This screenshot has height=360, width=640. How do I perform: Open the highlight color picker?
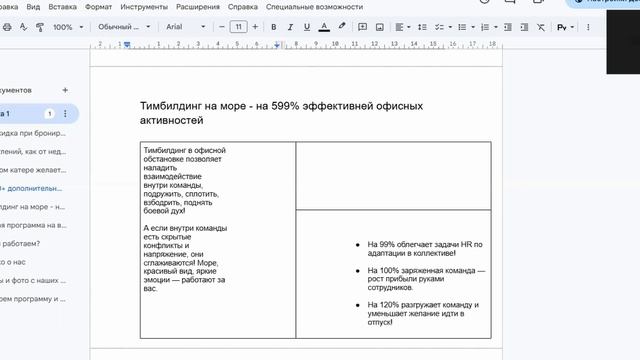pos(342,27)
